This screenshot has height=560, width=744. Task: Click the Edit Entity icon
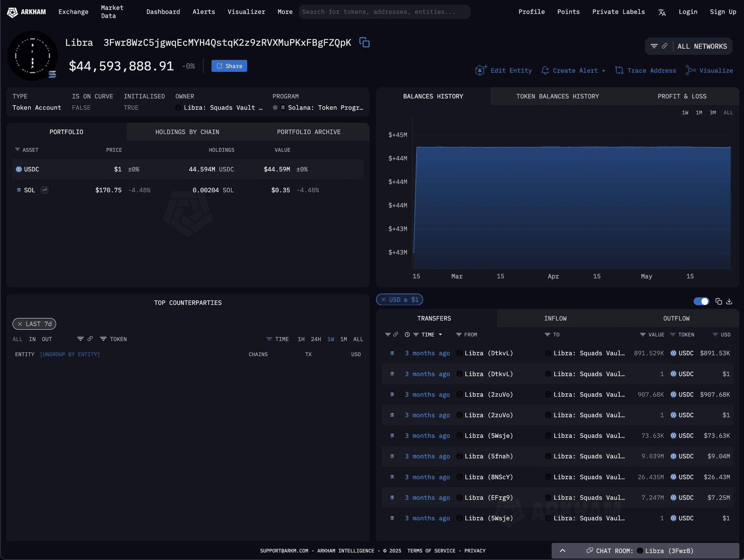pyautogui.click(x=481, y=70)
